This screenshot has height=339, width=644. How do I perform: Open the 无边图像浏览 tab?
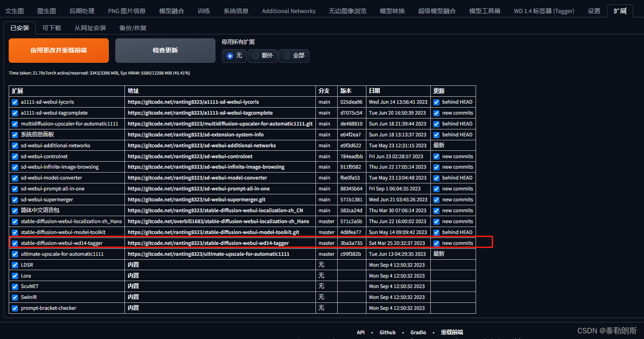point(347,11)
